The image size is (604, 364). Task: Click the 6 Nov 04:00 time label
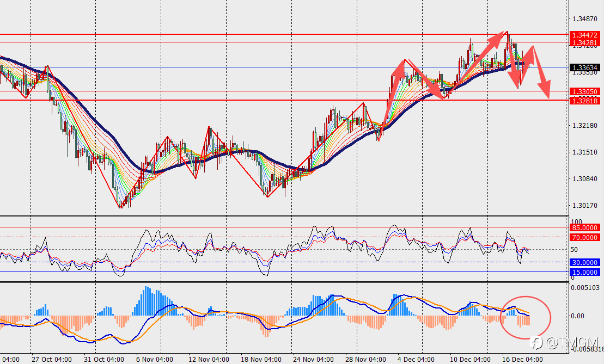point(155,360)
